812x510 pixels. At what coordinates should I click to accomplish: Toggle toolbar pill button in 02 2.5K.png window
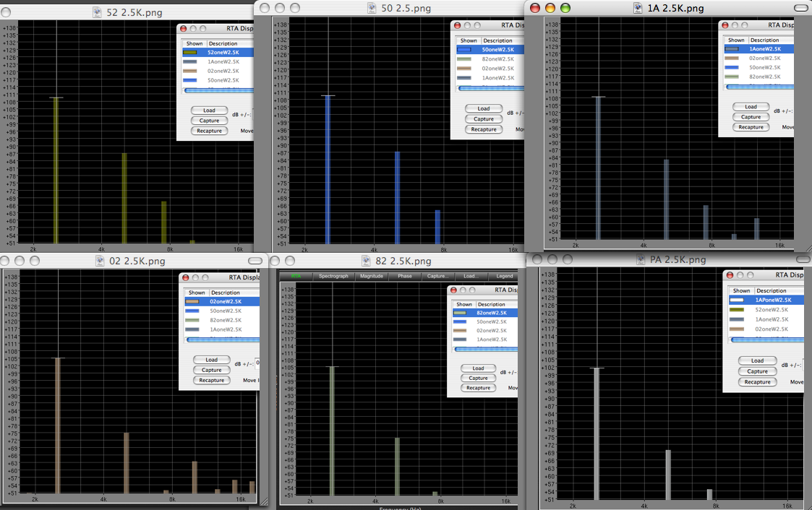click(255, 261)
